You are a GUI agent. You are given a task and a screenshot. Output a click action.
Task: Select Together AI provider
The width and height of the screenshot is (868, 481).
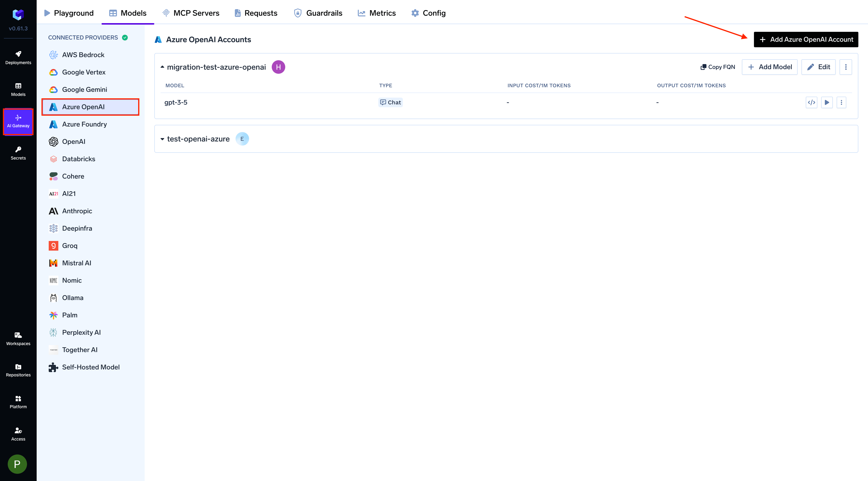click(x=90, y=350)
